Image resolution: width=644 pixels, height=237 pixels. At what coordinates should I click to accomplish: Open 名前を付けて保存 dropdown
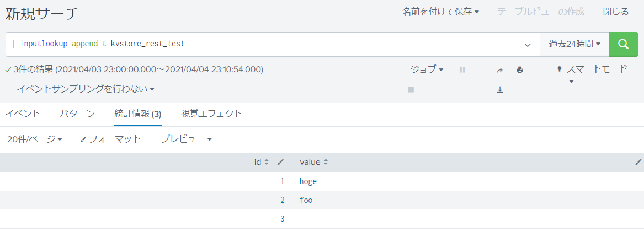441,12
